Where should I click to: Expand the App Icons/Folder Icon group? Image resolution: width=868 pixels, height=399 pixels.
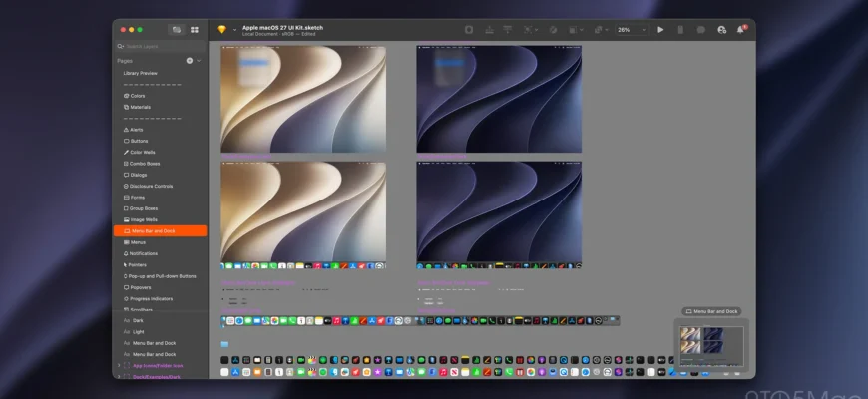[119, 366]
